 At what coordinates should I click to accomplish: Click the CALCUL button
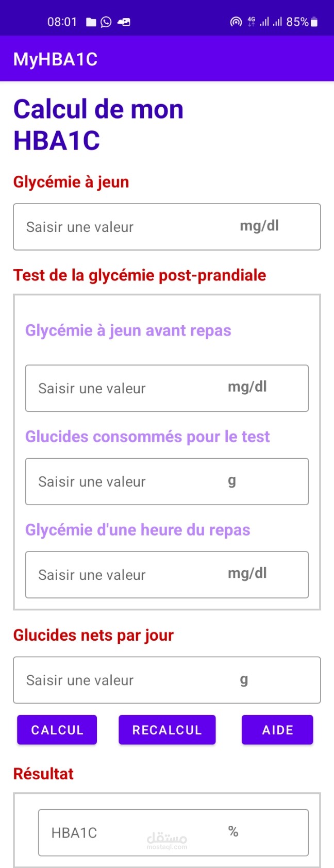pyautogui.click(x=57, y=729)
